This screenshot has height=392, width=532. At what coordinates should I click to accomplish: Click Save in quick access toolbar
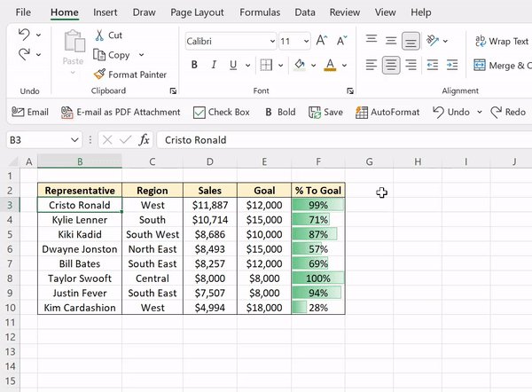[325, 112]
